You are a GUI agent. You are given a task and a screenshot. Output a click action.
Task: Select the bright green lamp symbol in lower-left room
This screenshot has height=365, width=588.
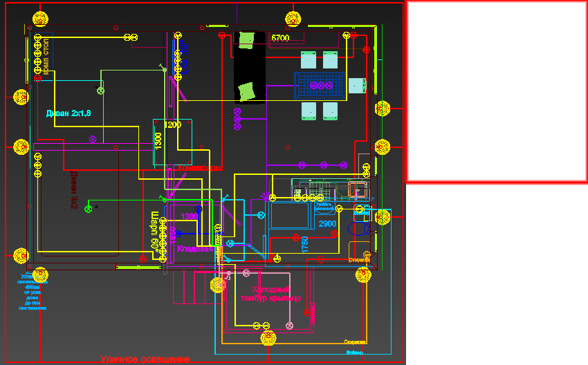coord(89,208)
